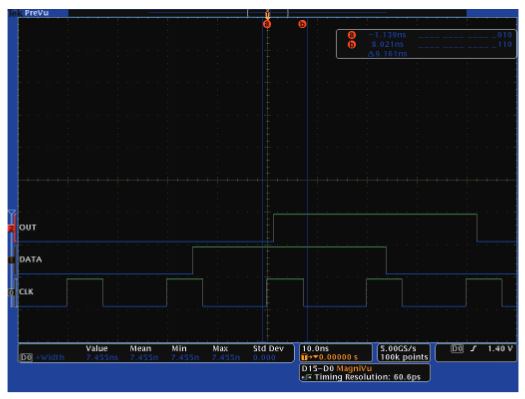The height and width of the screenshot is (399, 525).
Task: Click the rising edge trigger slope icon
Action: pos(473,349)
